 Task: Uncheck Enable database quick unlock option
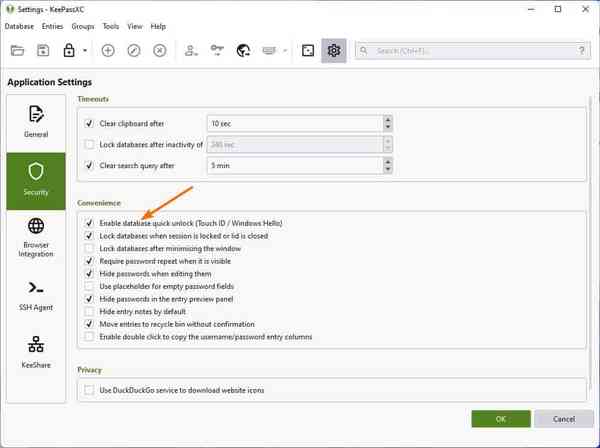click(90, 223)
